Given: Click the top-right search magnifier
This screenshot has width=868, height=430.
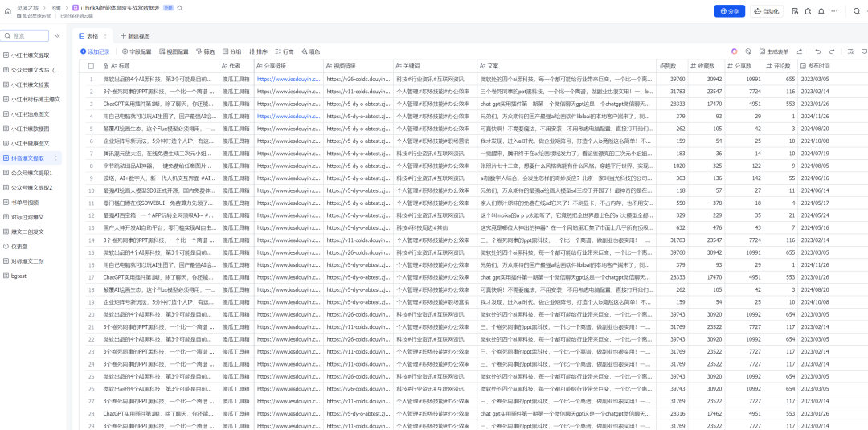Looking at the screenshot, I should click(857, 11).
